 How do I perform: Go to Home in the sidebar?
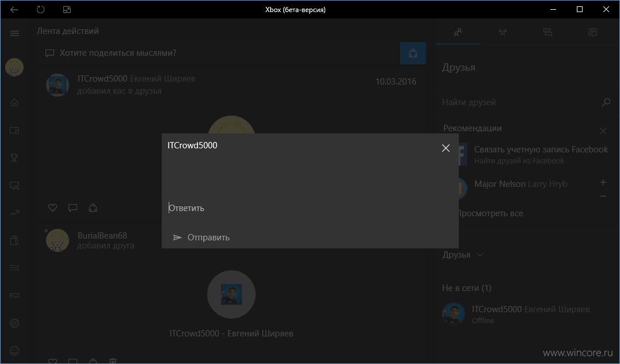coord(14,103)
